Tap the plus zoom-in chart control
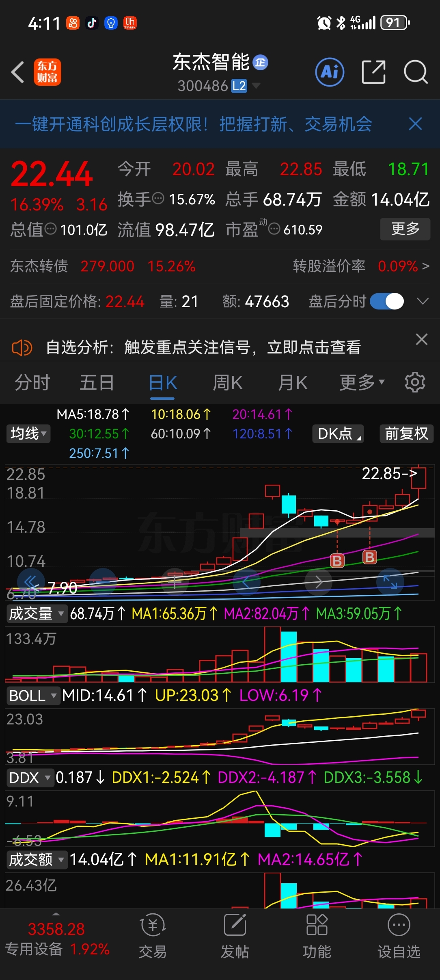This screenshot has width=440, height=980. (175, 582)
